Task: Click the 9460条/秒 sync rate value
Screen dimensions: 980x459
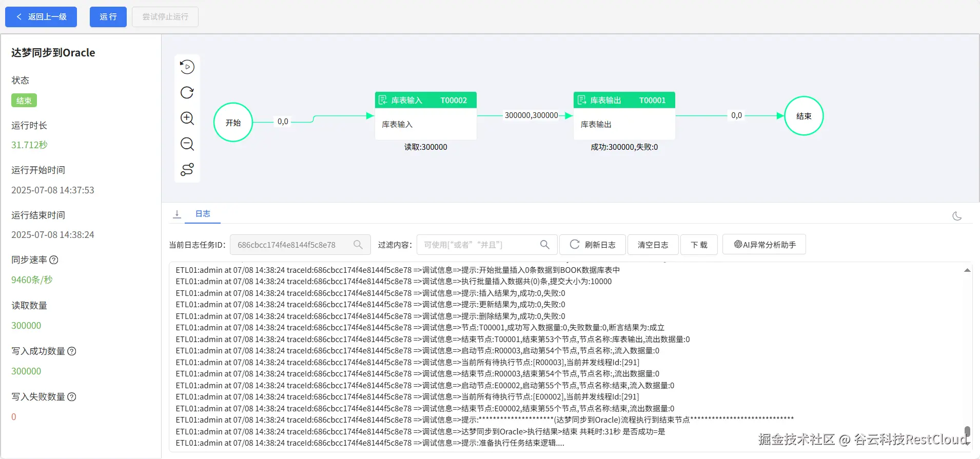Action: pos(32,280)
